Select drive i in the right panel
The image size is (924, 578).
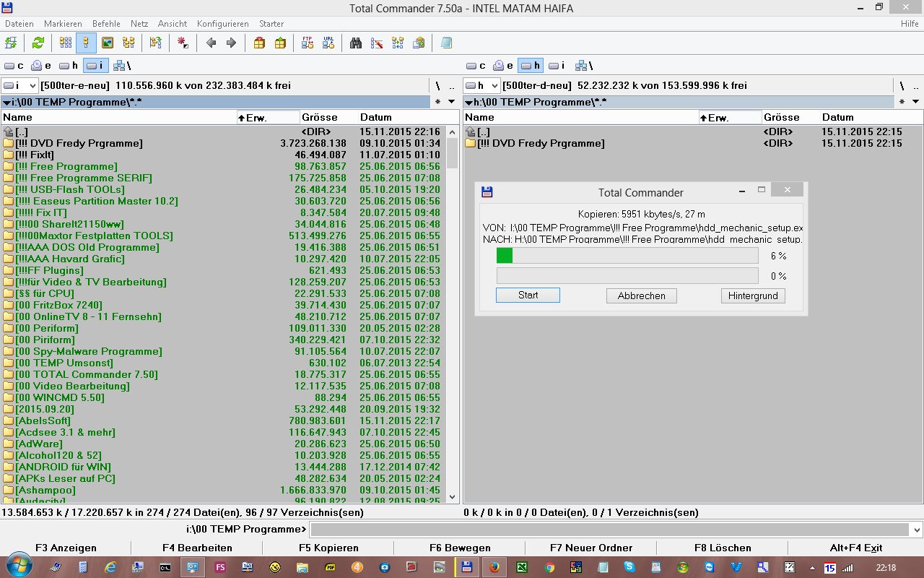point(557,66)
